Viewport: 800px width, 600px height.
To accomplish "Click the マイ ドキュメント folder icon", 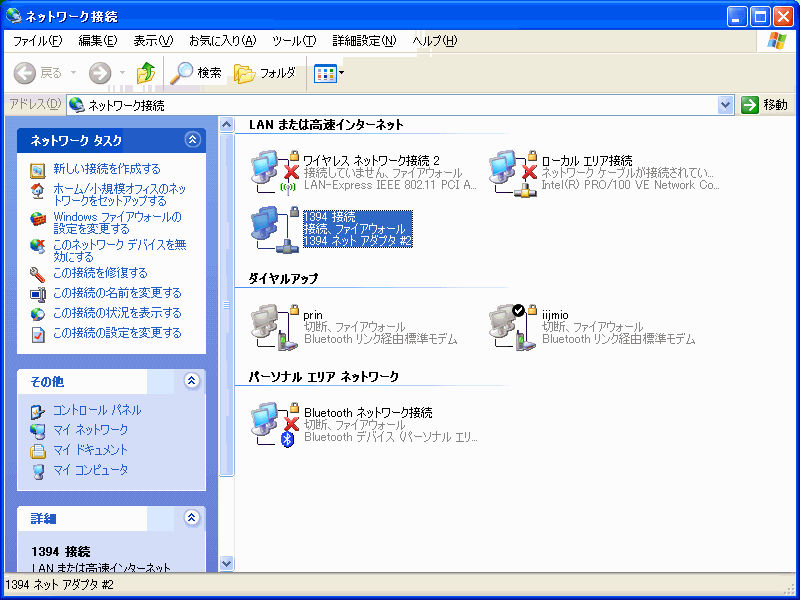I will (x=38, y=452).
